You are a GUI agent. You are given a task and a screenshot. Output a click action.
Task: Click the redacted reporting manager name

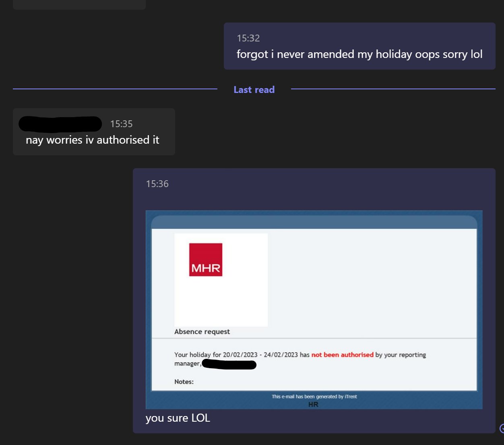229,365
